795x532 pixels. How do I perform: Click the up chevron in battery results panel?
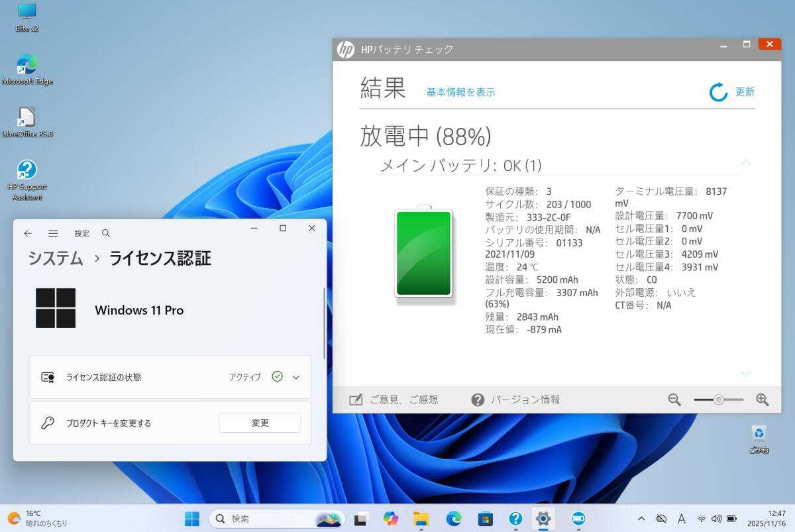745,163
